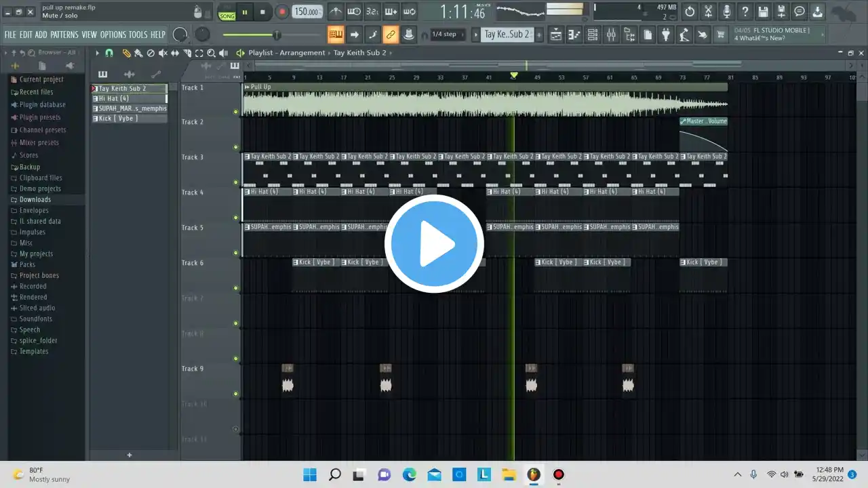Mute Track 2 with its green LED
The height and width of the screenshot is (488, 868).
pos(236,147)
